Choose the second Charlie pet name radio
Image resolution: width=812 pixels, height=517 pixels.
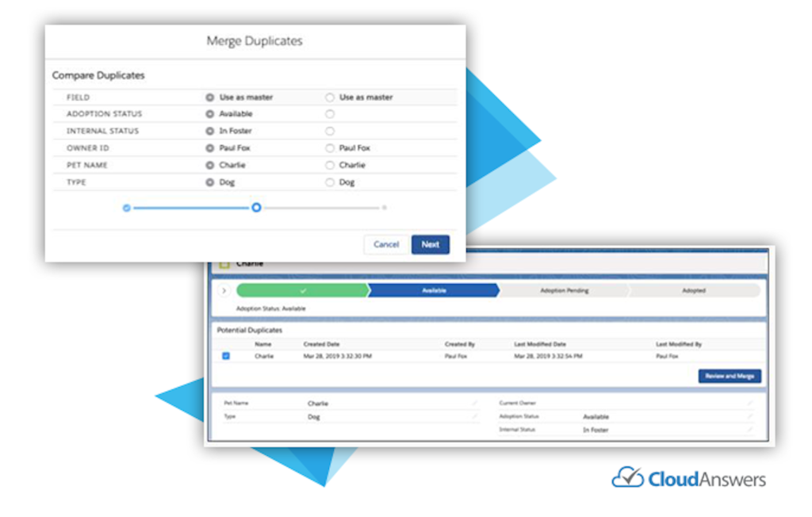[x=330, y=166]
